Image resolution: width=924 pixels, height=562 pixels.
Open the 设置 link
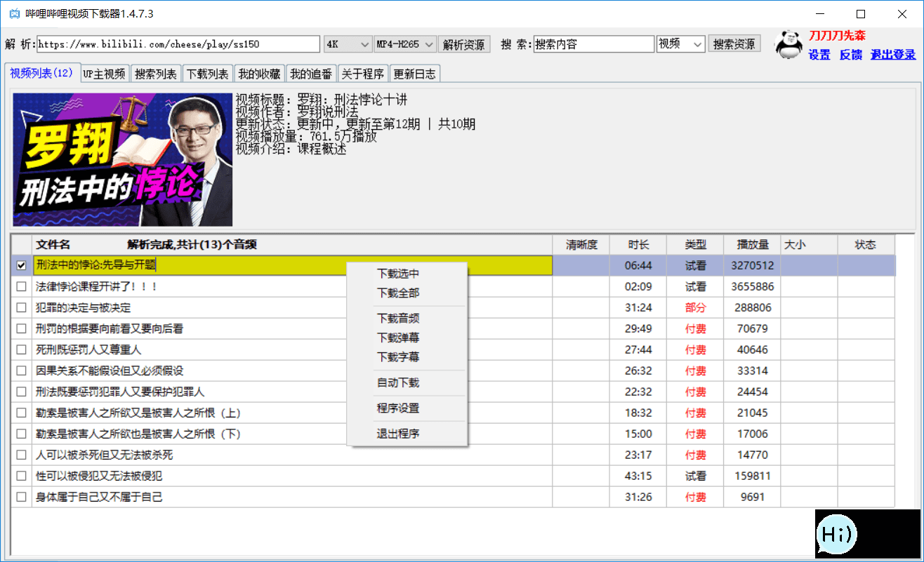pyautogui.click(x=819, y=55)
